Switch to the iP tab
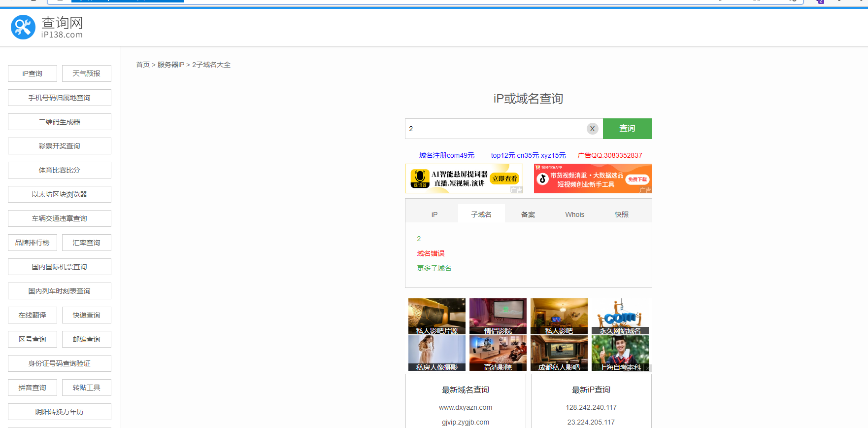The width and height of the screenshot is (868, 428). click(x=434, y=214)
